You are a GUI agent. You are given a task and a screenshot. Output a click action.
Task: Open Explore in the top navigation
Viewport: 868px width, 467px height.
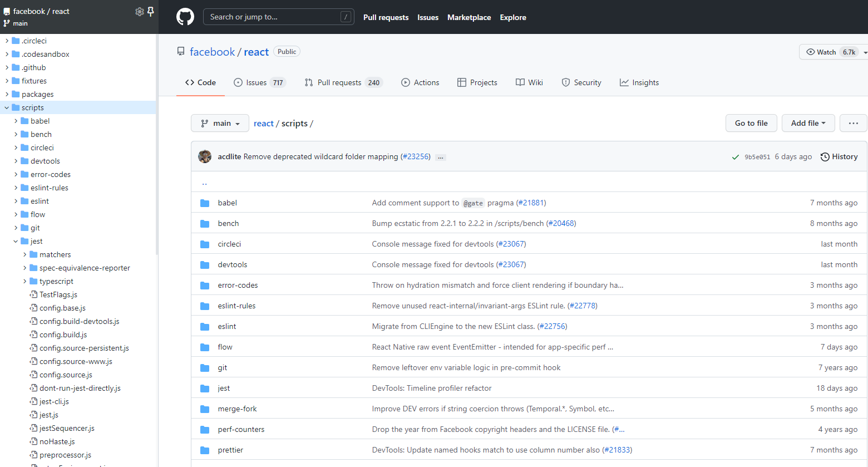tap(513, 17)
